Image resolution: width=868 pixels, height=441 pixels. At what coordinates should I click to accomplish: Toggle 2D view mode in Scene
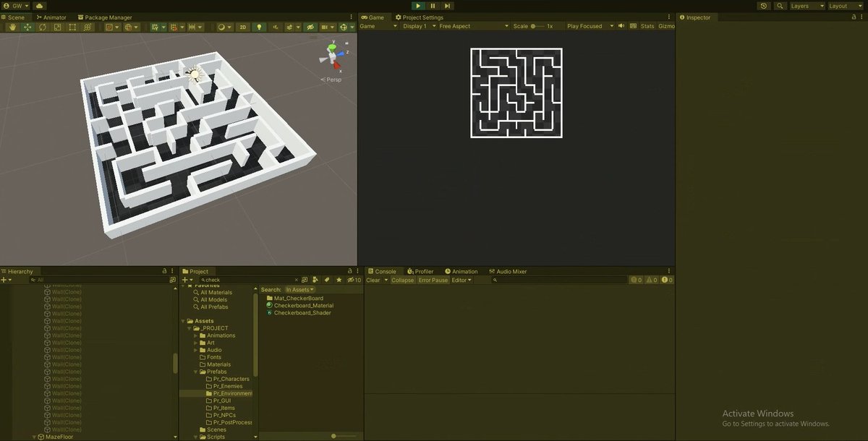[243, 27]
